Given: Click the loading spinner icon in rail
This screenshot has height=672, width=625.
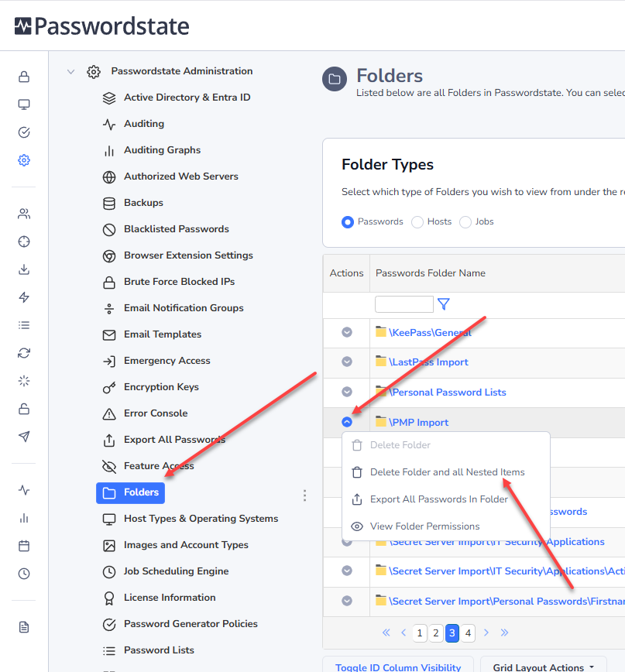Looking at the screenshot, I should coord(24,381).
